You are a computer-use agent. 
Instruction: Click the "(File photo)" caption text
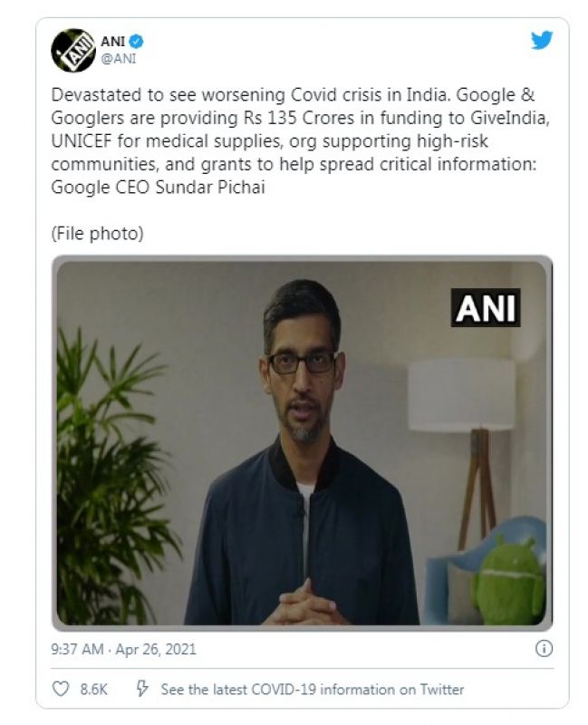97,233
